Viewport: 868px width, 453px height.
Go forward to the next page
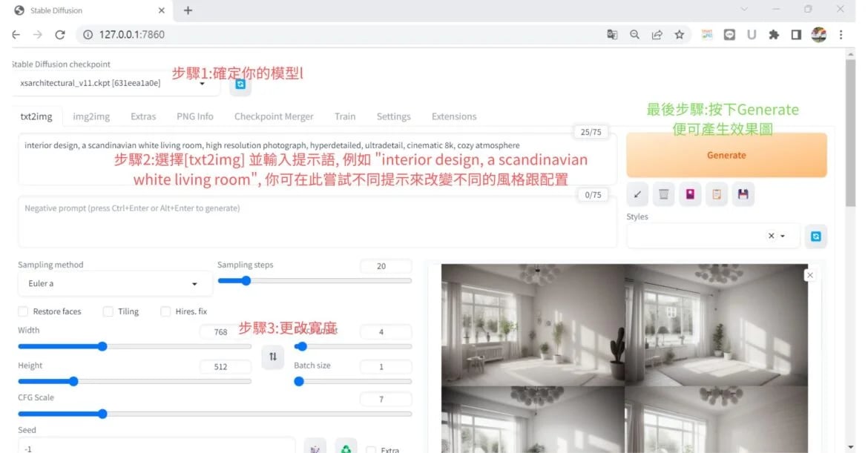[38, 34]
